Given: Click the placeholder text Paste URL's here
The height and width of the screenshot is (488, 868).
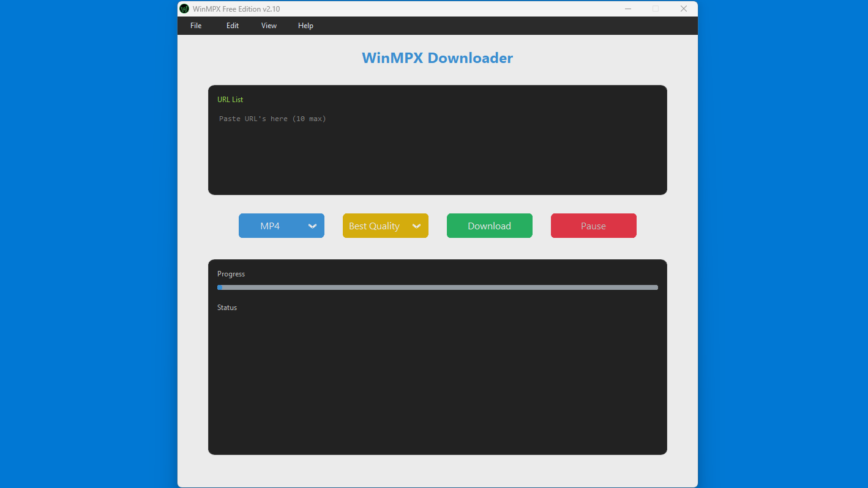Looking at the screenshot, I should (x=272, y=118).
